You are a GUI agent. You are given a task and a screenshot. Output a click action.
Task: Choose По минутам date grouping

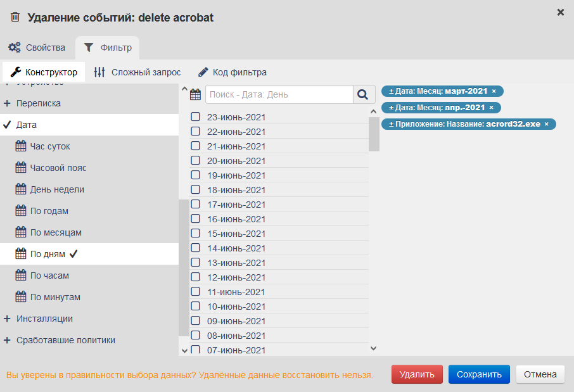55,297
